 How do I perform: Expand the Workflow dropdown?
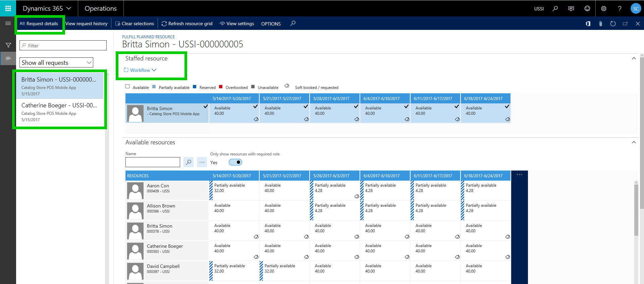click(x=140, y=70)
